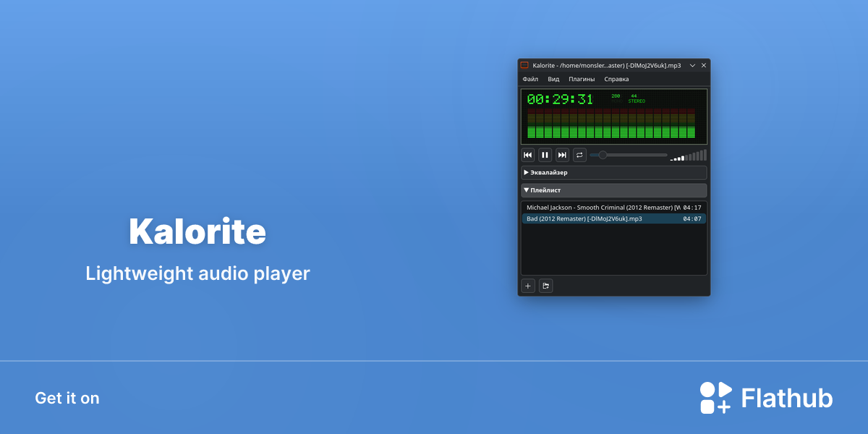Click the spectrum analyzer display

click(x=611, y=124)
